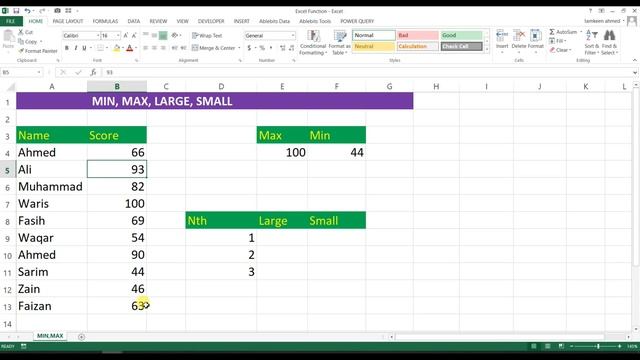The width and height of the screenshot is (640, 360).
Task: Click the new sheet plus icon
Action: tap(81, 337)
